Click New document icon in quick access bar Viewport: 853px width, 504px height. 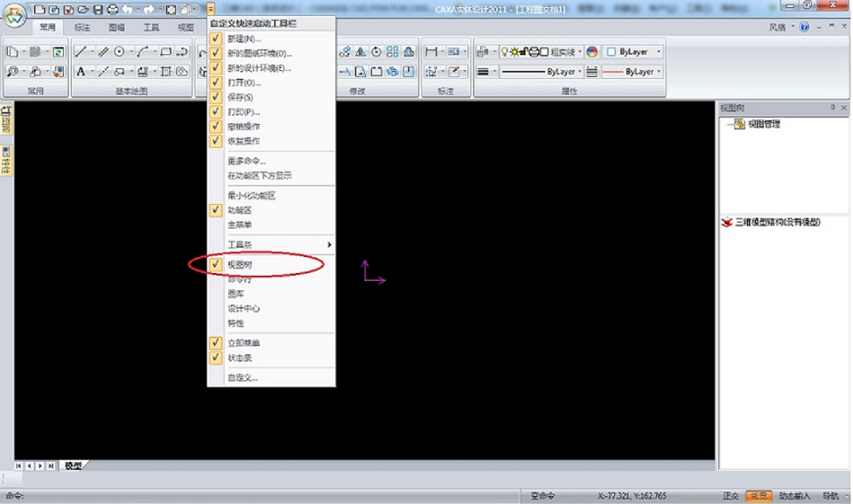pos(39,10)
